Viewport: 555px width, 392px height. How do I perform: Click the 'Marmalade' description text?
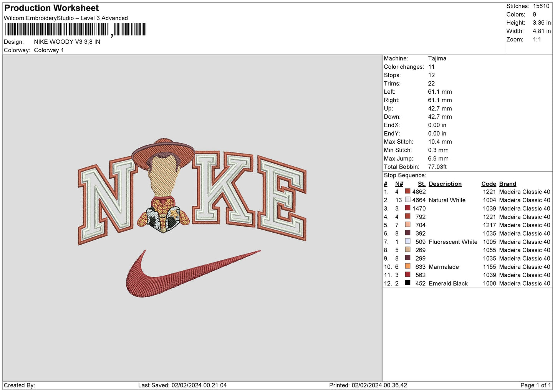tap(444, 267)
